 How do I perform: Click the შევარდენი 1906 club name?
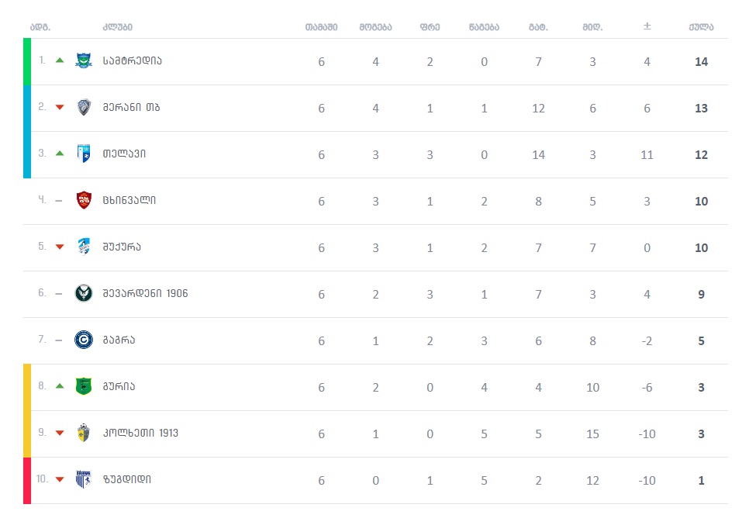click(145, 293)
